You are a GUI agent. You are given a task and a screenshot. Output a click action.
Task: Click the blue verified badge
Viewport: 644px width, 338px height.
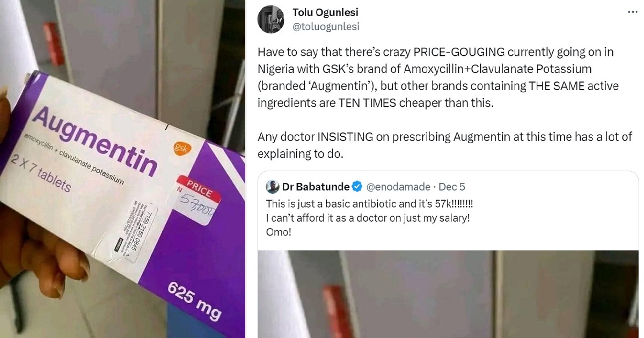[x=358, y=187]
